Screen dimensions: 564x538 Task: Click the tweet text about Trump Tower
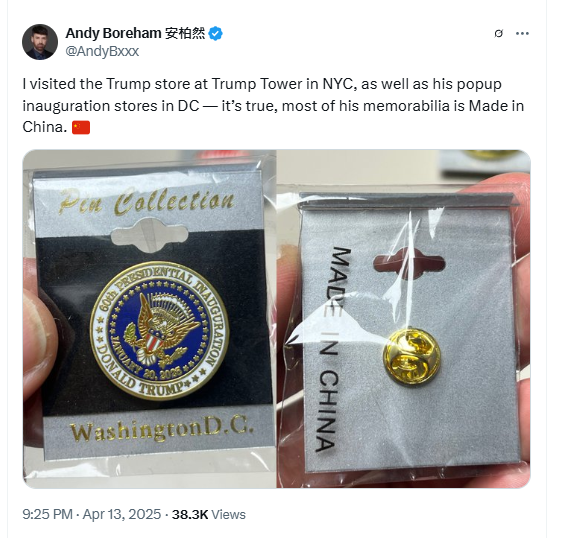point(273,106)
